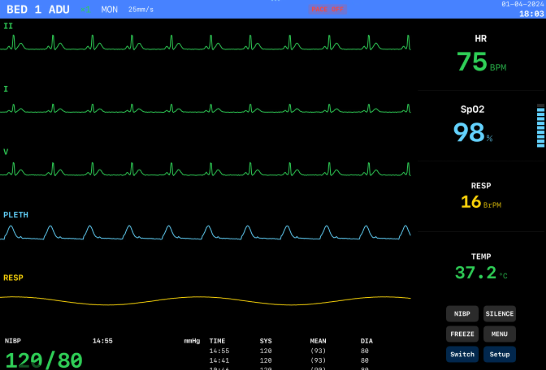This screenshot has height=370, width=546.
Task: Select the SpO2 98% reading
Action: [473, 124]
